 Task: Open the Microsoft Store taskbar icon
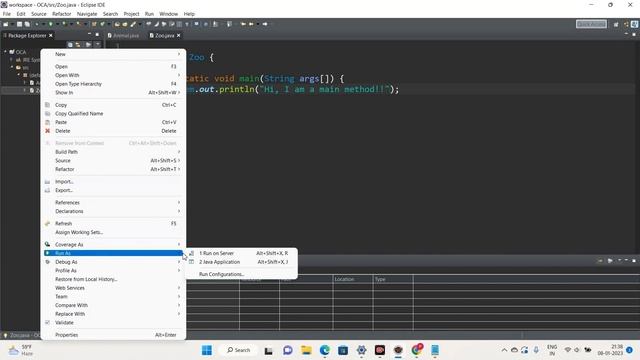coord(343,350)
